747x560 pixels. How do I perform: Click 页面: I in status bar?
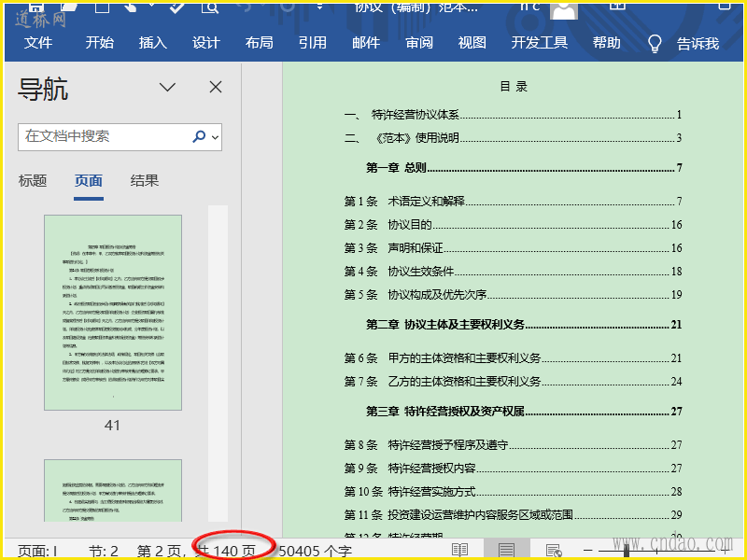click(x=38, y=552)
